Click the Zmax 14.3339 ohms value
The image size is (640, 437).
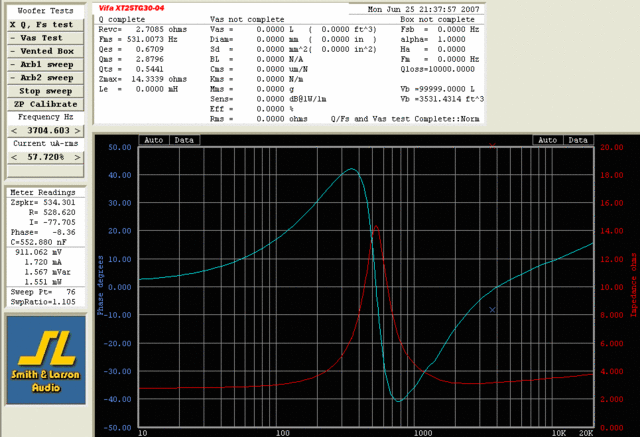(143, 79)
